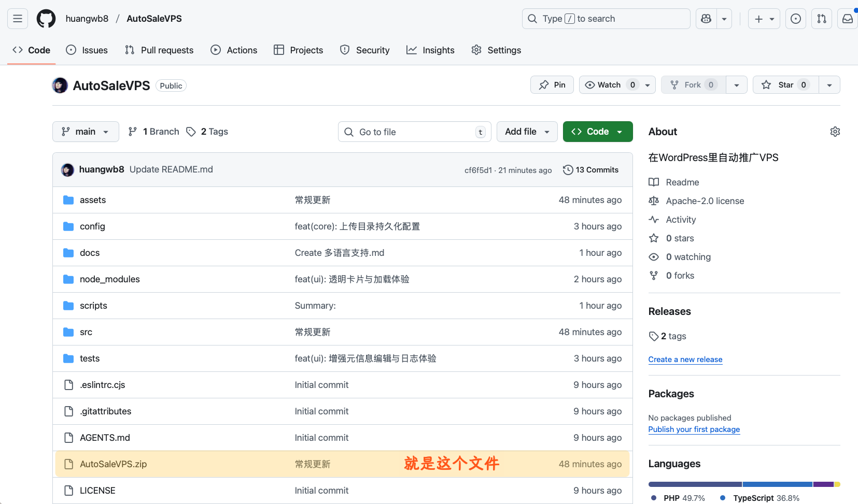Screen dimensions: 858x504
Task: Edit repository details via About gear
Action: click(x=835, y=132)
